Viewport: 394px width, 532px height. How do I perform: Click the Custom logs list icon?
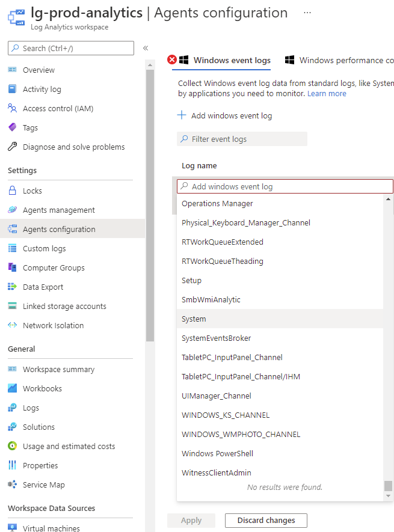[12, 248]
